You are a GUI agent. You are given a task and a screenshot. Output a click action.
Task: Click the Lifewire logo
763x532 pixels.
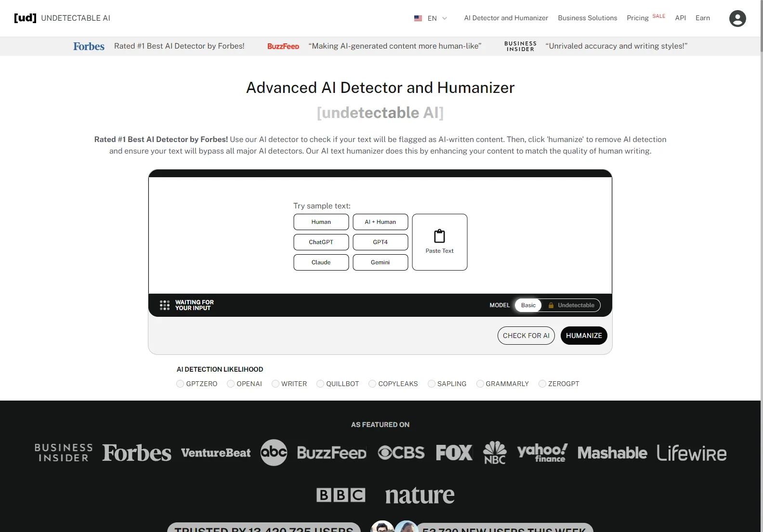point(692,453)
